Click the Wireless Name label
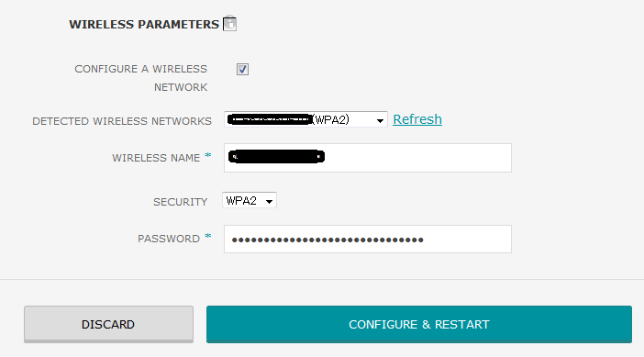This screenshot has width=644, height=357. [156, 158]
